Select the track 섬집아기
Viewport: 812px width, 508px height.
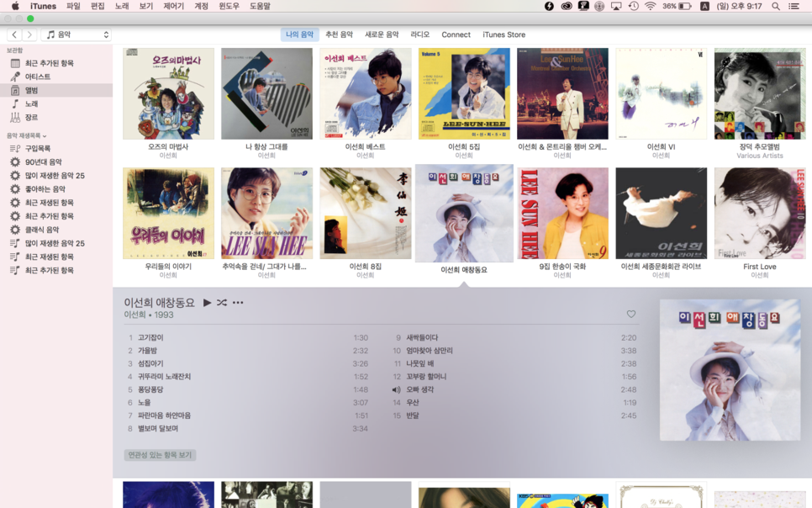[246, 363]
